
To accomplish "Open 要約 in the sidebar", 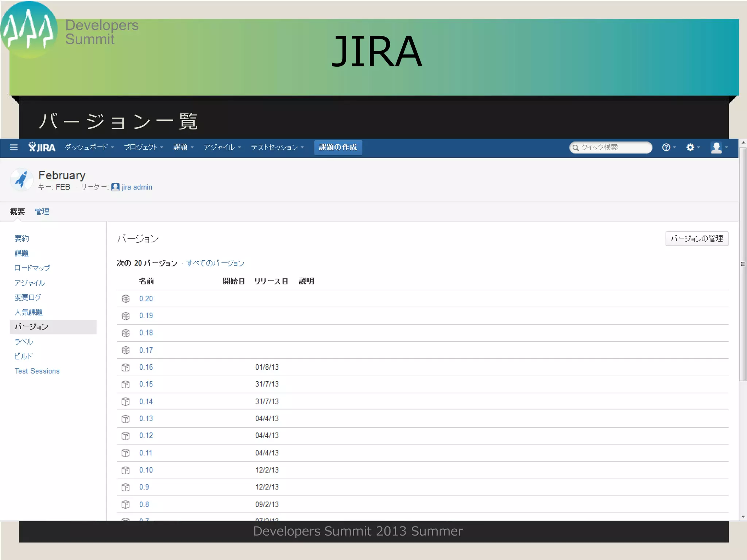I will point(22,238).
